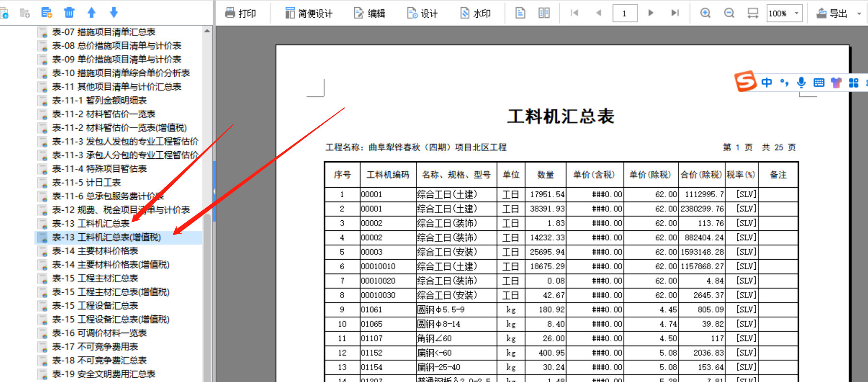
Task: Select 表-15 工程设备汇总表(增值税)
Action: pyautogui.click(x=111, y=319)
